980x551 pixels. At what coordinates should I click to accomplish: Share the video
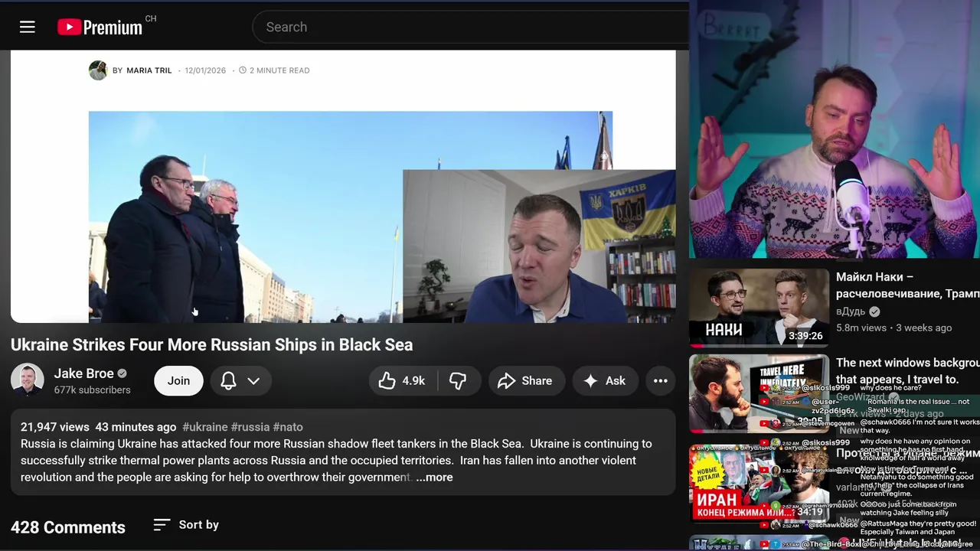tap(526, 380)
